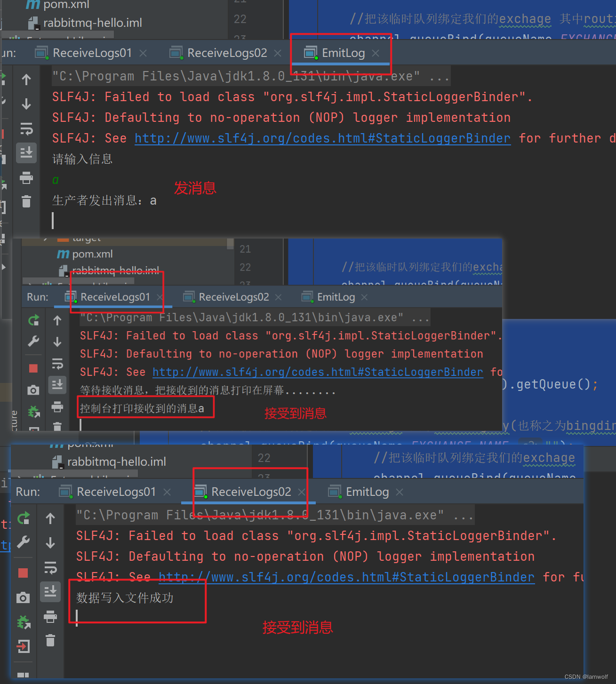
Task: Select pom.xml in the top project tree
Action: point(57,5)
